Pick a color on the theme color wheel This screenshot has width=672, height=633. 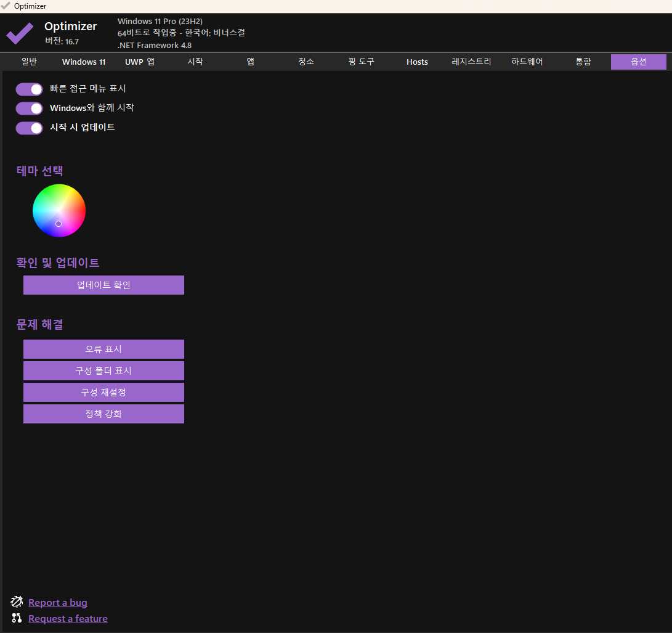[59, 211]
